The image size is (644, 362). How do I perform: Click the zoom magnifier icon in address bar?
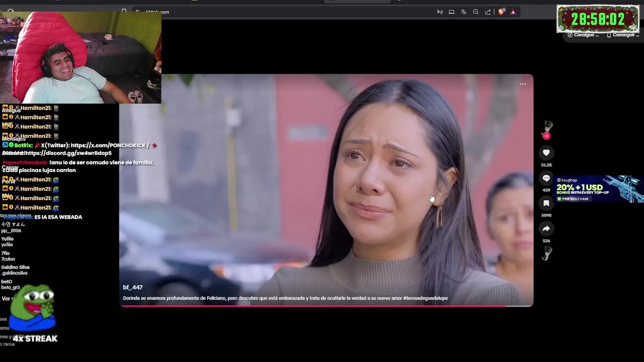[475, 12]
